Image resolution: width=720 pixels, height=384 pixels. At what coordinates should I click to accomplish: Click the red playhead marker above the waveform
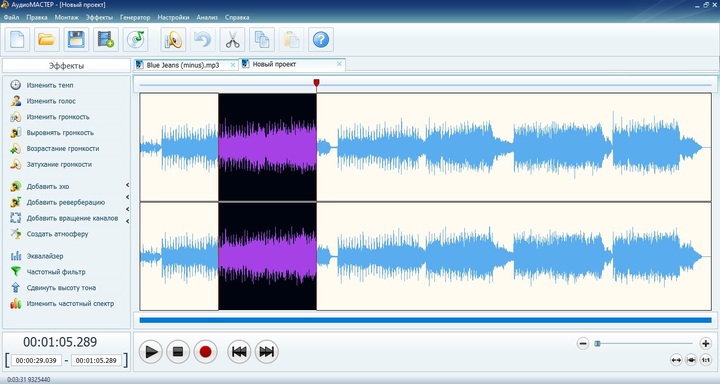coord(316,83)
